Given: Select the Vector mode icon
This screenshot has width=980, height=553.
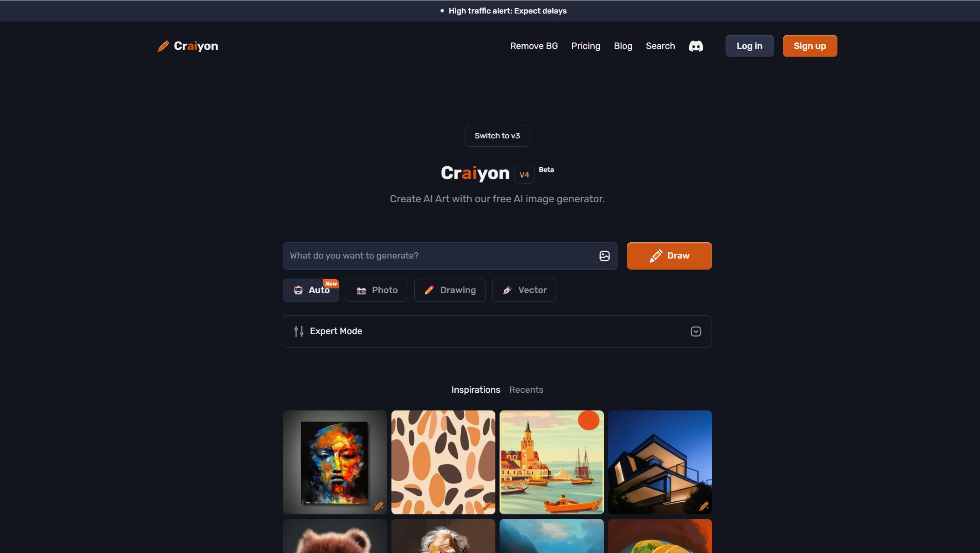Looking at the screenshot, I should tap(507, 290).
